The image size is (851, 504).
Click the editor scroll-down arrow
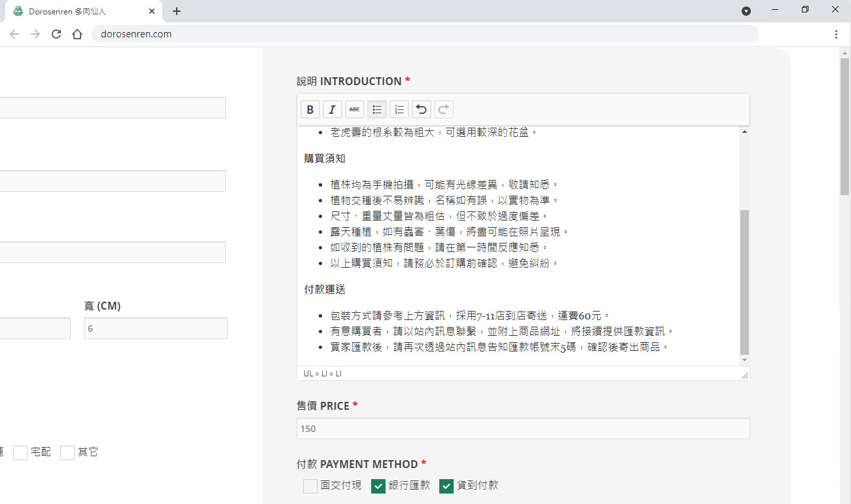click(x=744, y=360)
